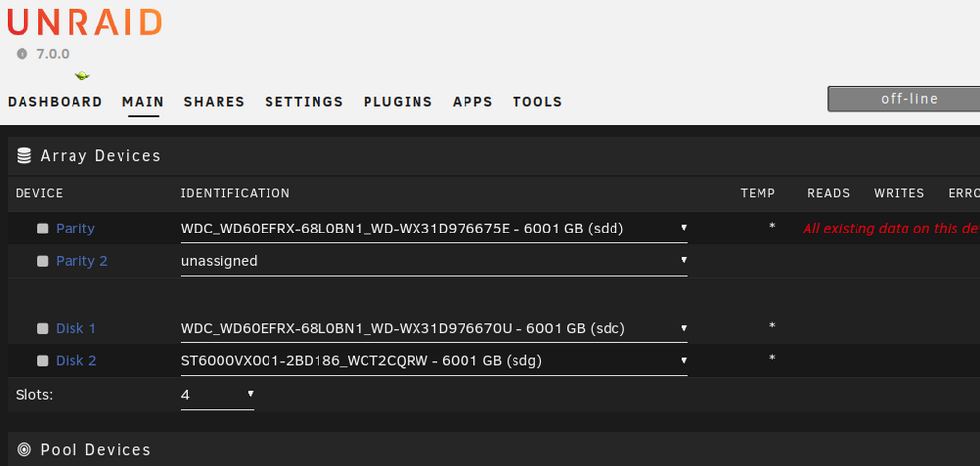Image resolution: width=980 pixels, height=466 pixels.
Task: Click the version info icon beside 7.0.0
Action: (x=23, y=54)
